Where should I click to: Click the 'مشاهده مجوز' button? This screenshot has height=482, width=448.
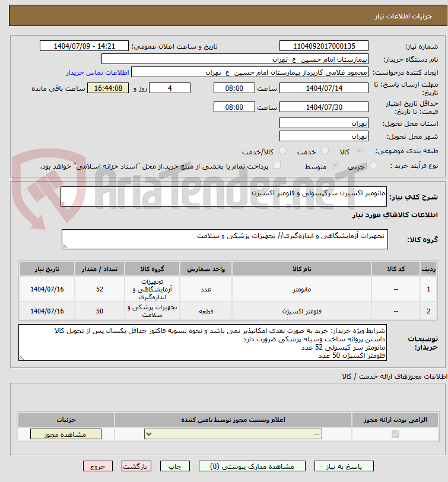point(65,435)
